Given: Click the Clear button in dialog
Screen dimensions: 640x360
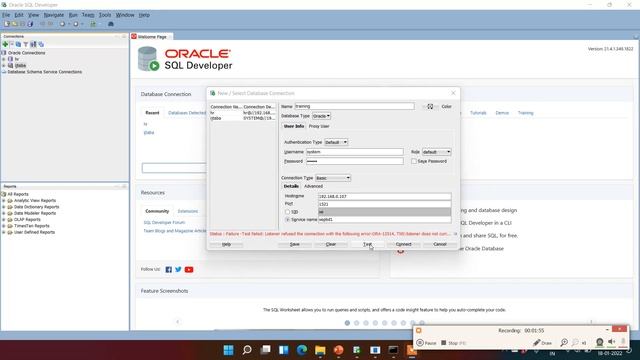Looking at the screenshot, I should (331, 244).
